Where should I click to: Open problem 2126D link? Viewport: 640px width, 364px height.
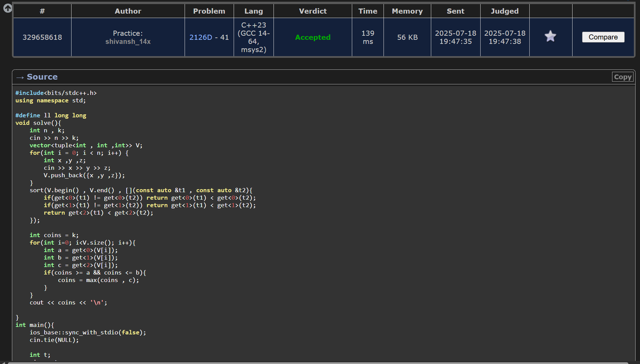202,37
